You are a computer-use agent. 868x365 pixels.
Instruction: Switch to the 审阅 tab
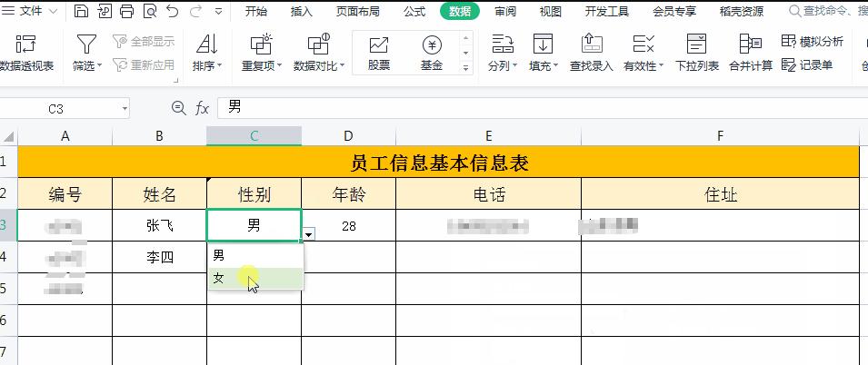pos(505,11)
